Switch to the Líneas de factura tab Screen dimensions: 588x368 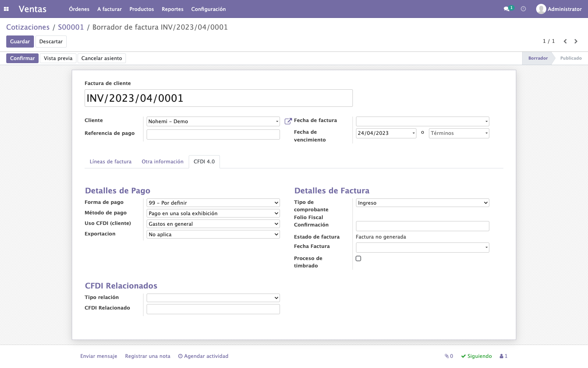coord(111,161)
